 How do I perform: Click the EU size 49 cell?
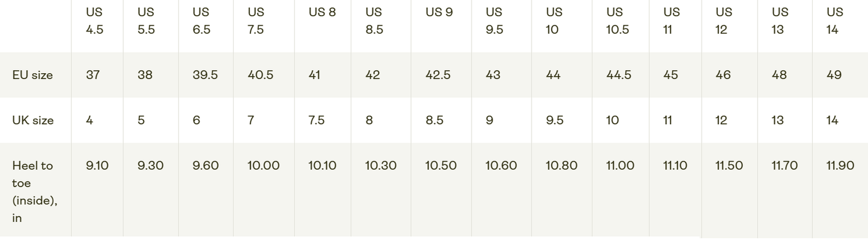[x=834, y=75]
